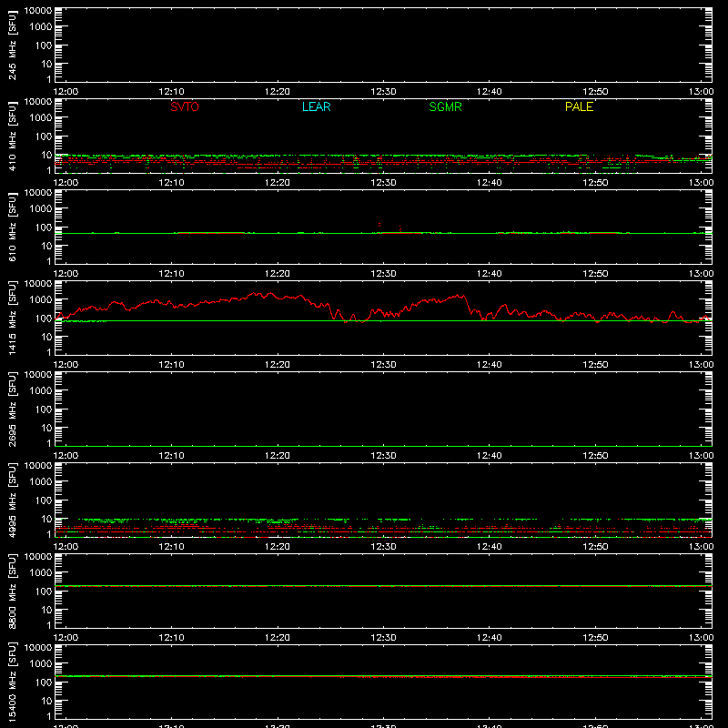Click 12:10 tick under the 410 MHz panel
The width and height of the screenshot is (728, 728).
click(172, 183)
